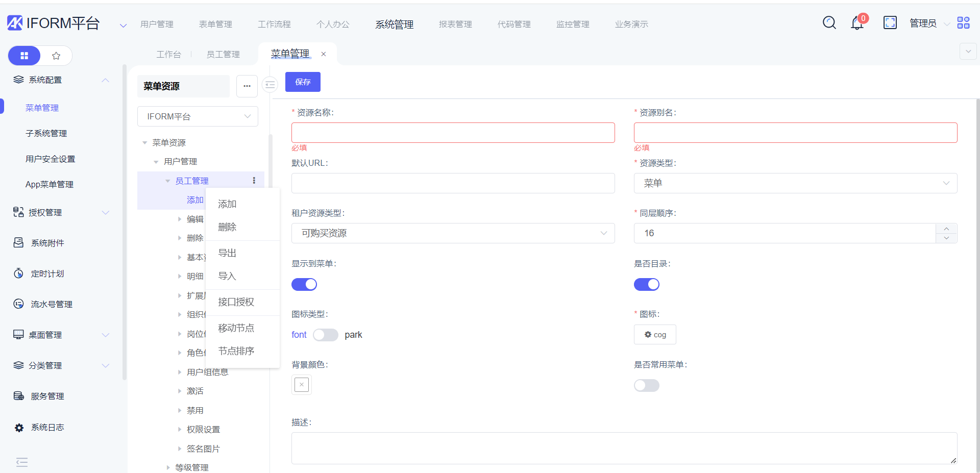Select 接口授权 from the context menu
Viewport: 980px width, 473px height.
point(236,302)
